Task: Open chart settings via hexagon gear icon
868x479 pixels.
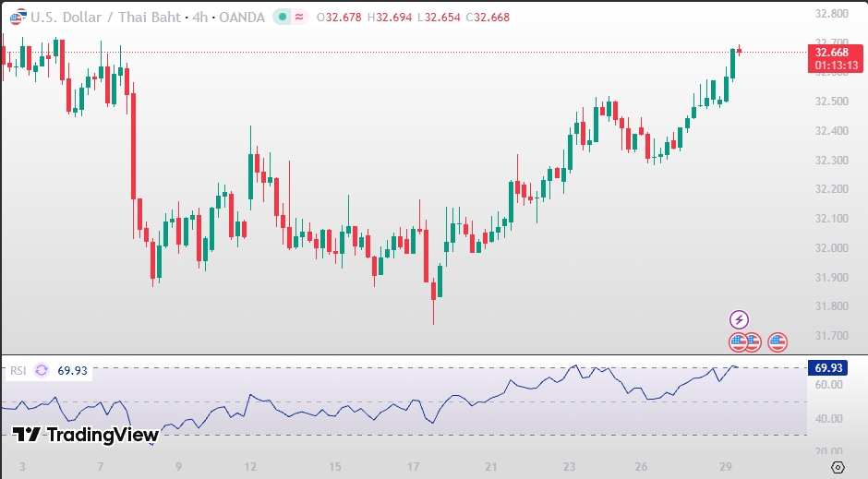Action: [x=838, y=466]
